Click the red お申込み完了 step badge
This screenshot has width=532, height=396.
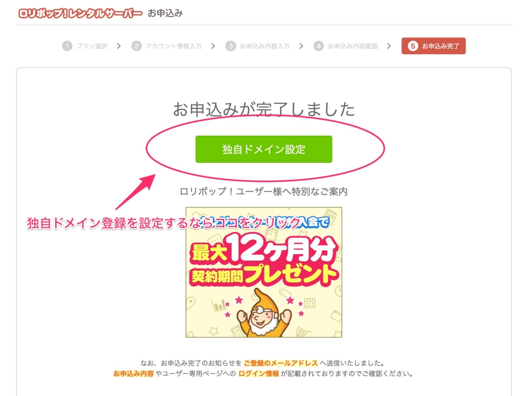point(434,46)
